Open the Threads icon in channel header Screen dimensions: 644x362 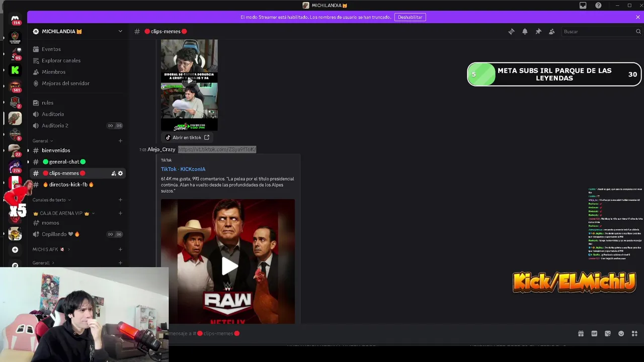[511, 32]
